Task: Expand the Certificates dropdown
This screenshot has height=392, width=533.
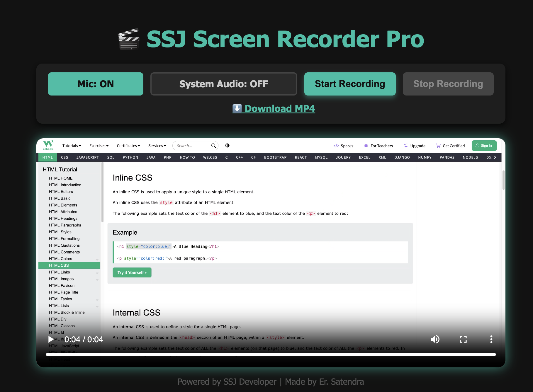Action: [128, 146]
